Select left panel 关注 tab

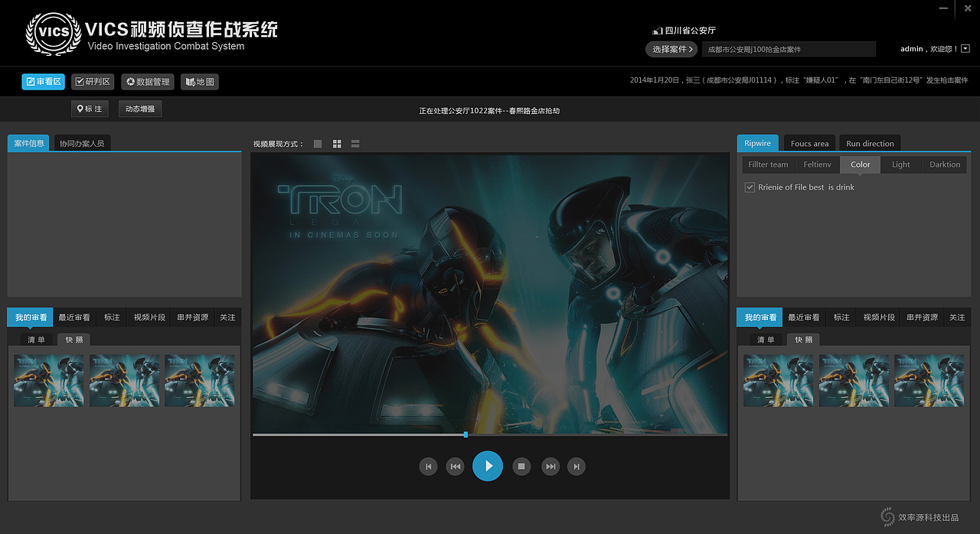[x=227, y=317]
